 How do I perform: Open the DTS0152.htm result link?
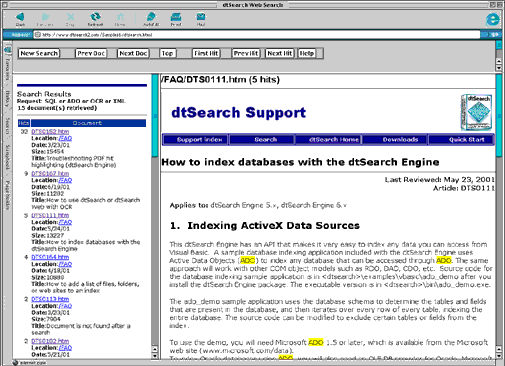tap(50, 132)
